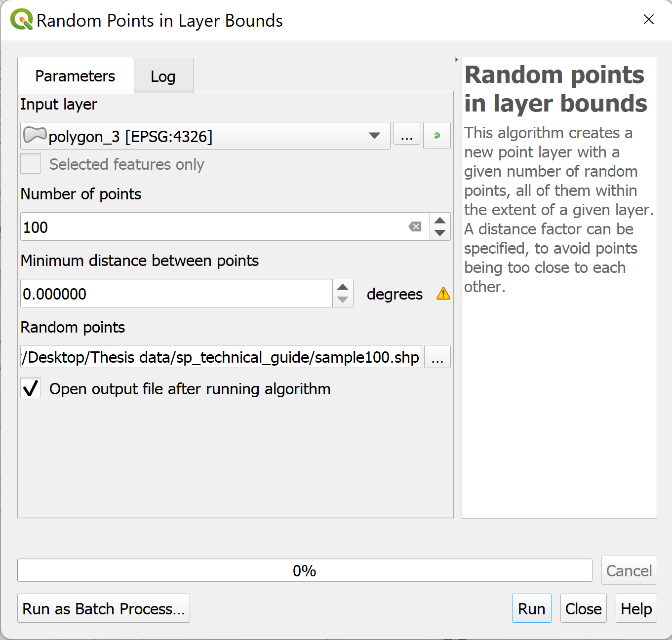Uncheck Open output file after running algorithm
Image resolution: width=672 pixels, height=640 pixels.
pos(31,388)
